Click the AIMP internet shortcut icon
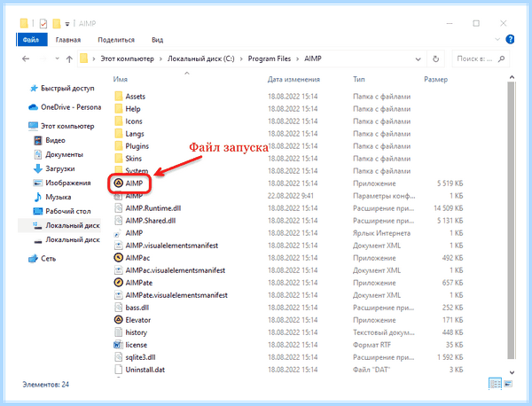This screenshot has width=532, height=406. [x=118, y=233]
